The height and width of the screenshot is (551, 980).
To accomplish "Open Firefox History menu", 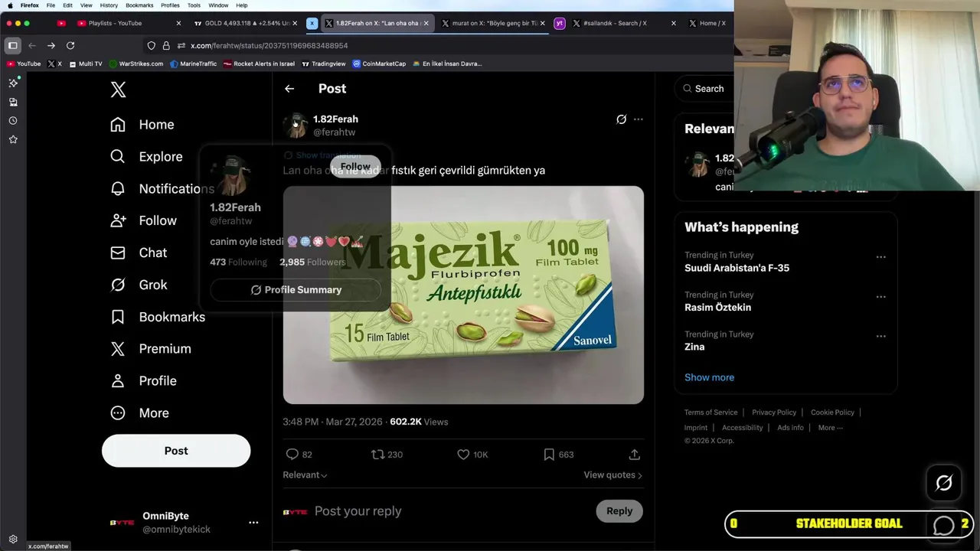I will tap(109, 5).
